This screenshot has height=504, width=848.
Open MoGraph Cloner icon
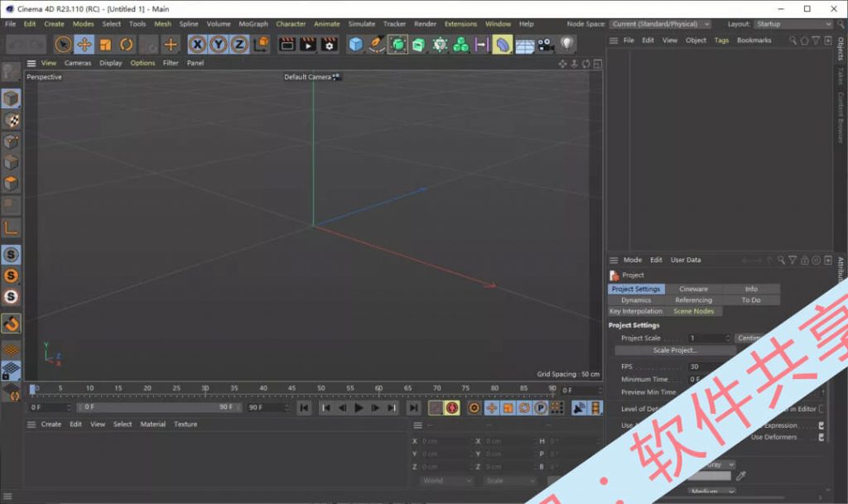pos(460,45)
